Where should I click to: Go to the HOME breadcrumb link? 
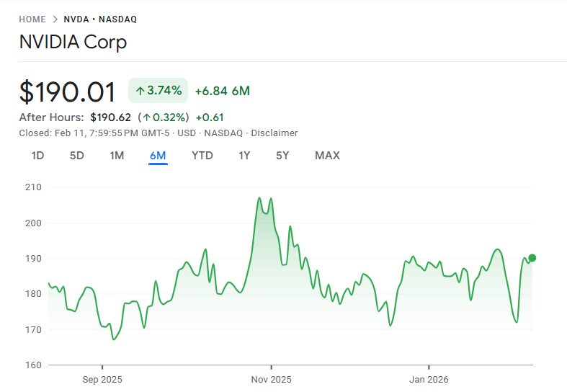[x=32, y=19]
